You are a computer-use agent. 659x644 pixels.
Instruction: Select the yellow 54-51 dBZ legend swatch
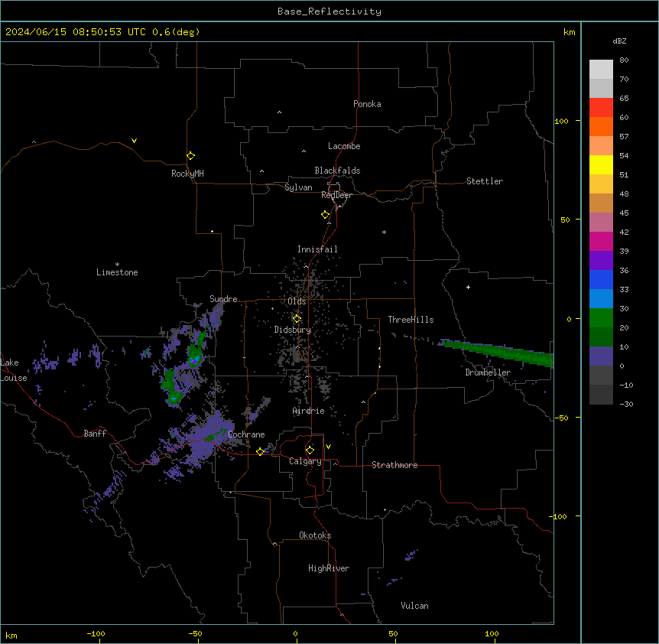[x=601, y=164]
